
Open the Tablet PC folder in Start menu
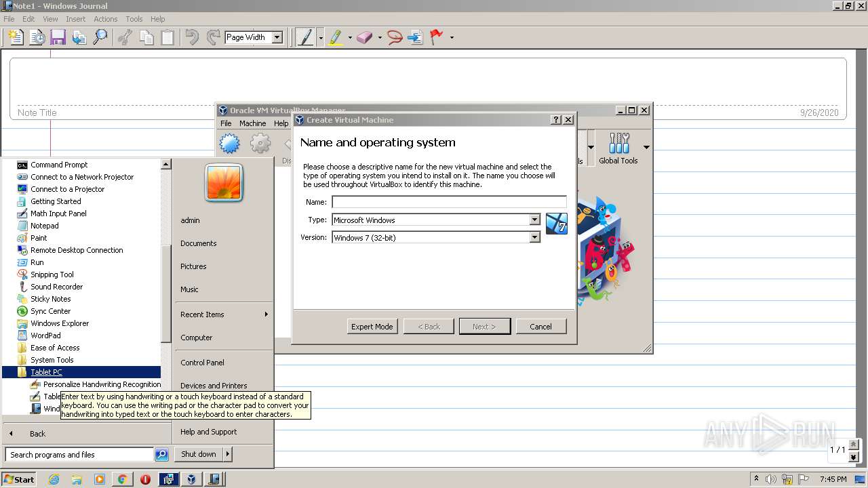click(46, 372)
